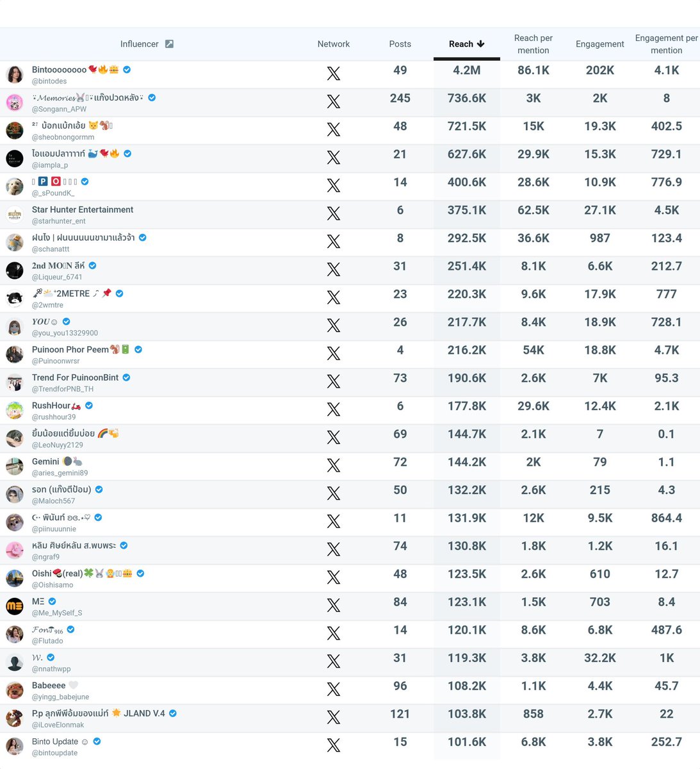Open Star Hunter Entertainment influencer link
Image resolution: width=700 pixels, height=769 pixels.
(83, 210)
